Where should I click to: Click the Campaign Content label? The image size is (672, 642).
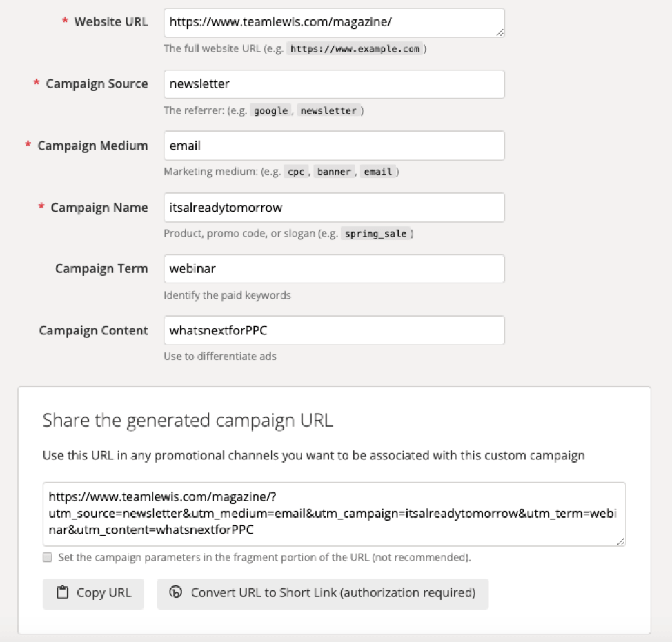(x=93, y=330)
